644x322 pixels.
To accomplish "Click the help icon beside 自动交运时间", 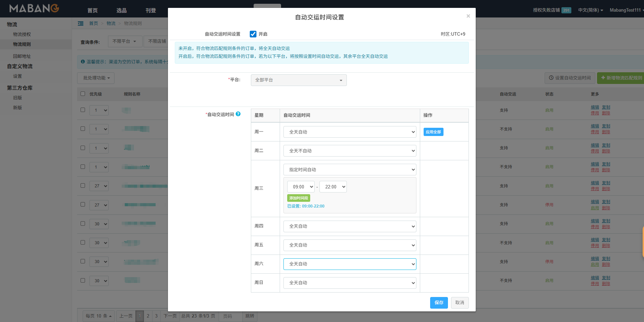I will [238, 114].
